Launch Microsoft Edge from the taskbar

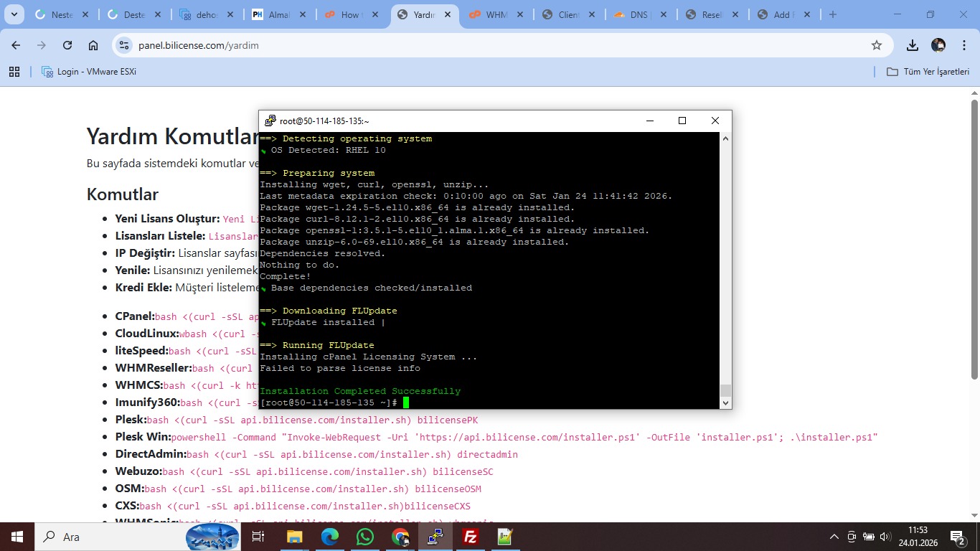(x=329, y=537)
